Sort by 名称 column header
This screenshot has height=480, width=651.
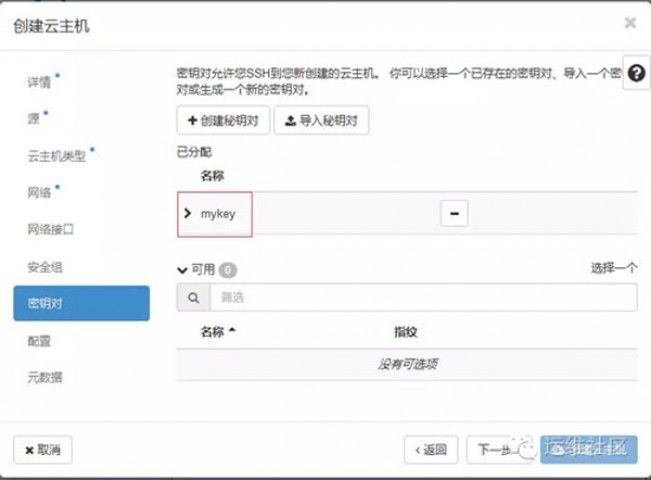point(218,331)
